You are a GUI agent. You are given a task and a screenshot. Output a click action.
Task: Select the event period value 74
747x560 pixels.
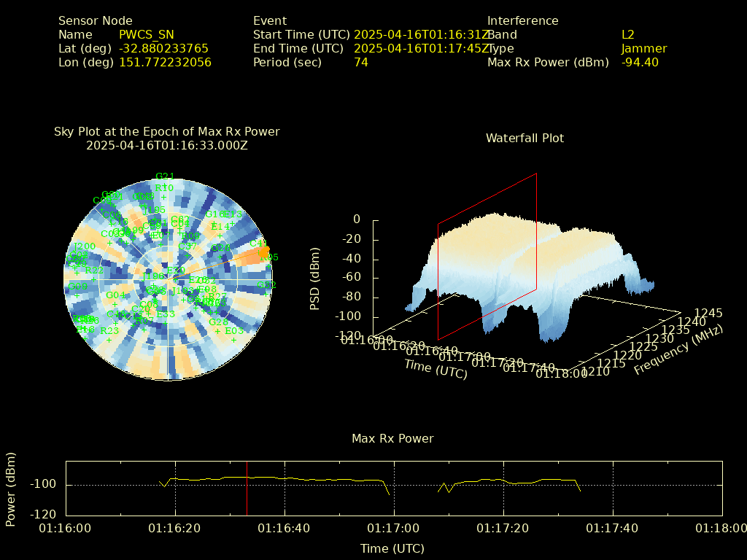pyautogui.click(x=361, y=63)
